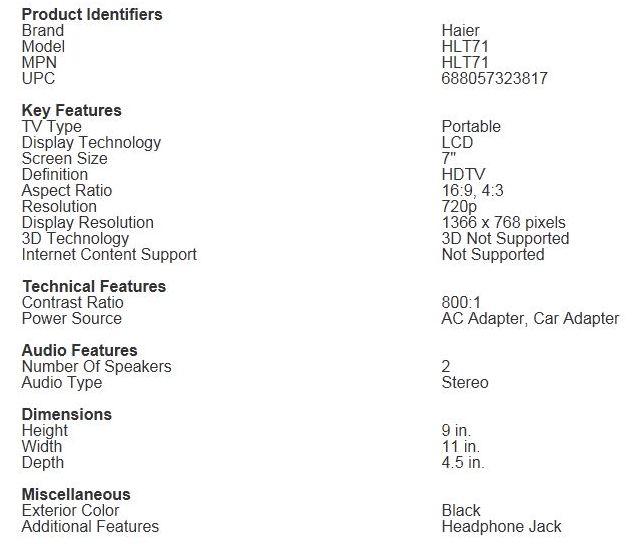Select the Screen Size label
This screenshot has width=635, height=544.
64,158
